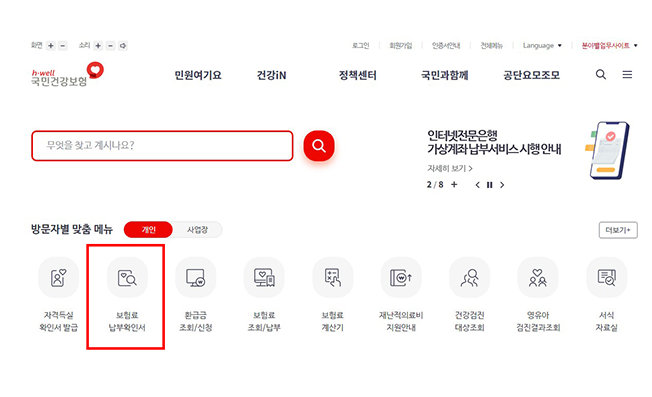This screenshot has width=652, height=397.
Task: Click the phone illustration banner image
Action: 608,150
